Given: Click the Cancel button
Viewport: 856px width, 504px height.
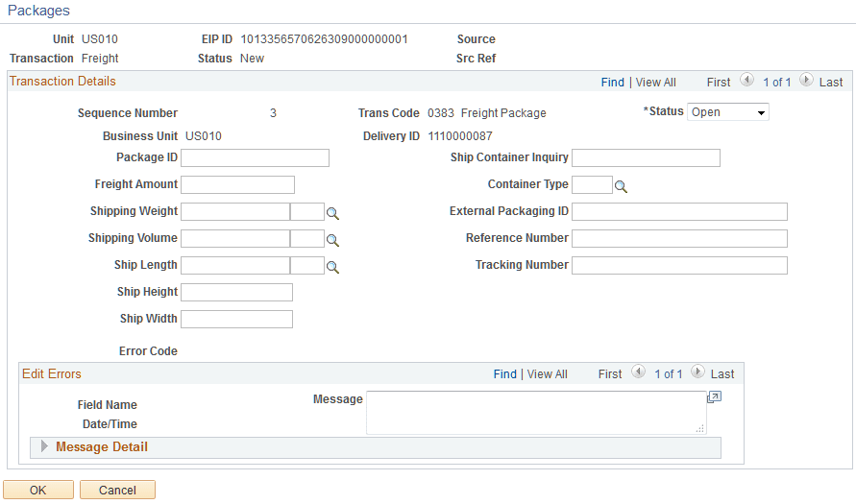Looking at the screenshot, I should pyautogui.click(x=117, y=490).
